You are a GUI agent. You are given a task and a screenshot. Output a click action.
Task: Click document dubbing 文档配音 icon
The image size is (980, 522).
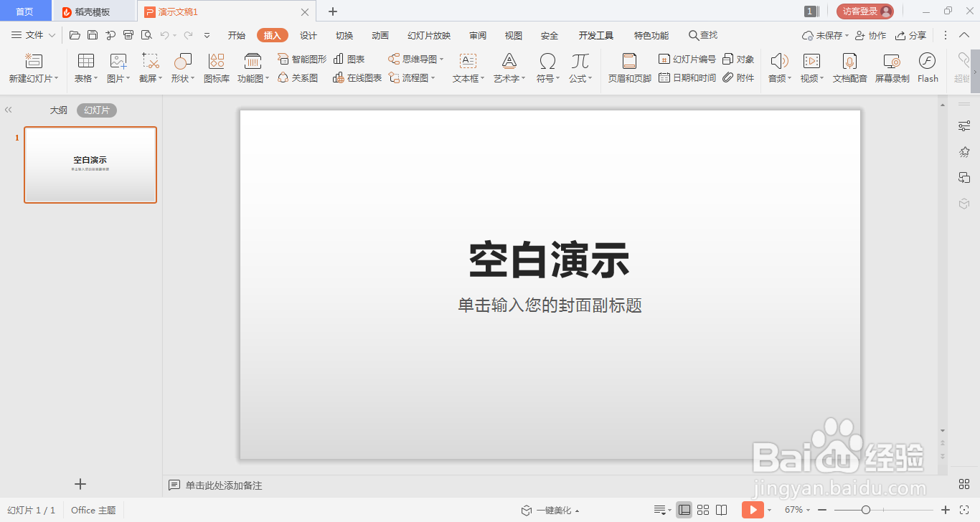click(850, 61)
